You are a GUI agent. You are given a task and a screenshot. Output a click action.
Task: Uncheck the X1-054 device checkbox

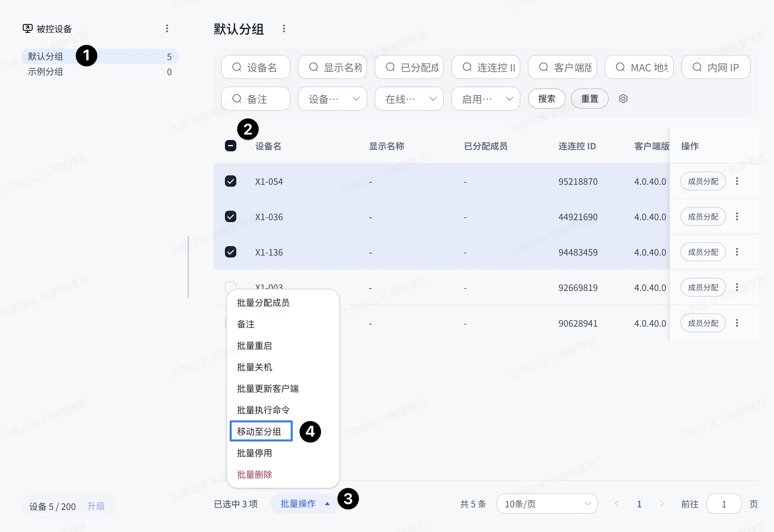click(230, 181)
